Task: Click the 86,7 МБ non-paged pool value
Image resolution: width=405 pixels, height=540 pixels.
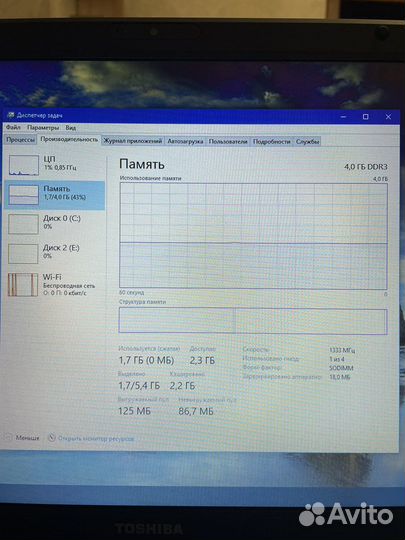Action: tap(196, 411)
